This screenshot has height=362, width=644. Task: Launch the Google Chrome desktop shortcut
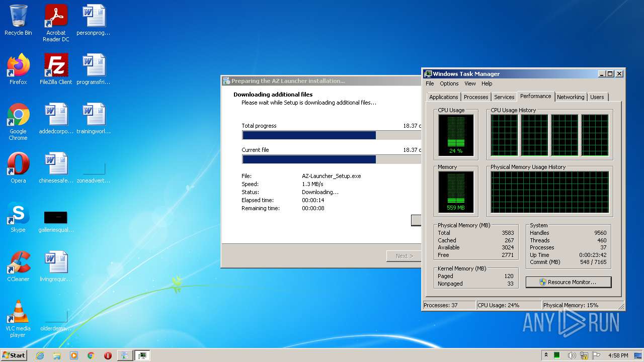pos(18,122)
